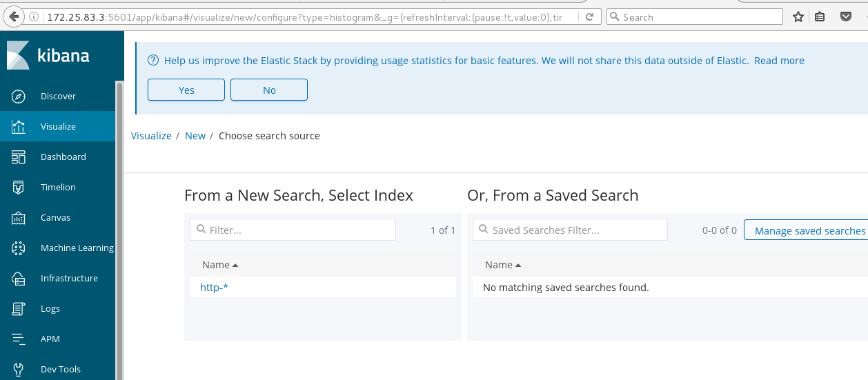The image size is (868, 380).
Task: Click 'From a New Search, Select Index' heading
Action: (299, 196)
